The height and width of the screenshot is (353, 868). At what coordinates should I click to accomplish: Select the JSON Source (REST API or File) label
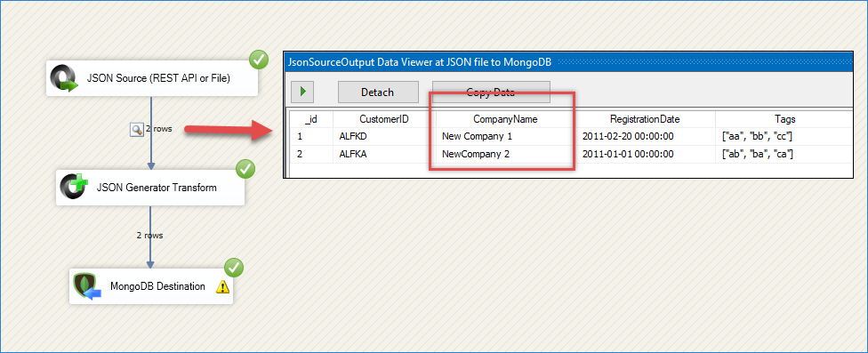tap(158, 78)
